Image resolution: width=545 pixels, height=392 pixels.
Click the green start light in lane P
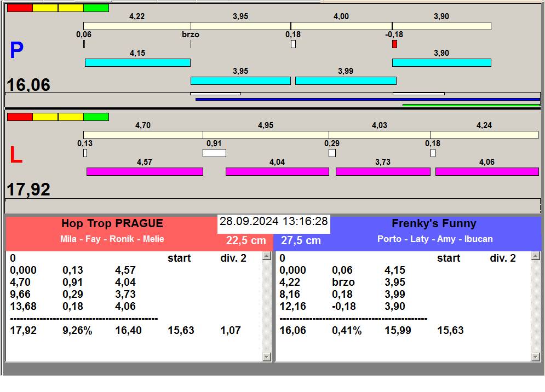(96, 8)
